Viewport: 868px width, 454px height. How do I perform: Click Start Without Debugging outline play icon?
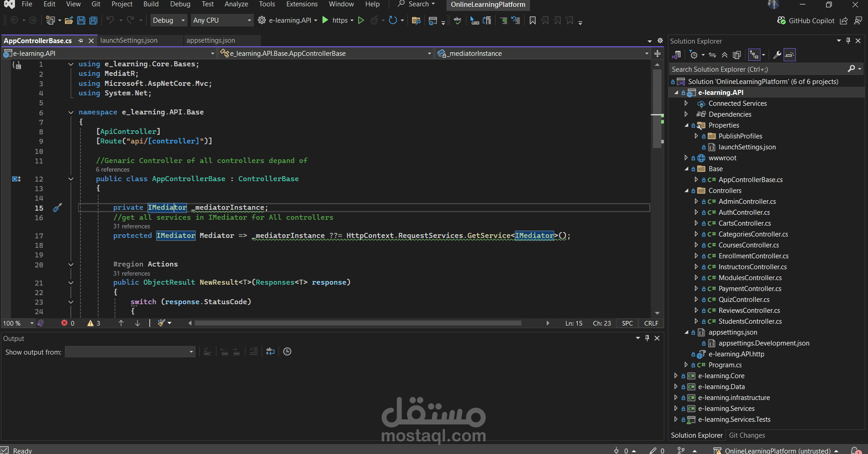point(361,20)
